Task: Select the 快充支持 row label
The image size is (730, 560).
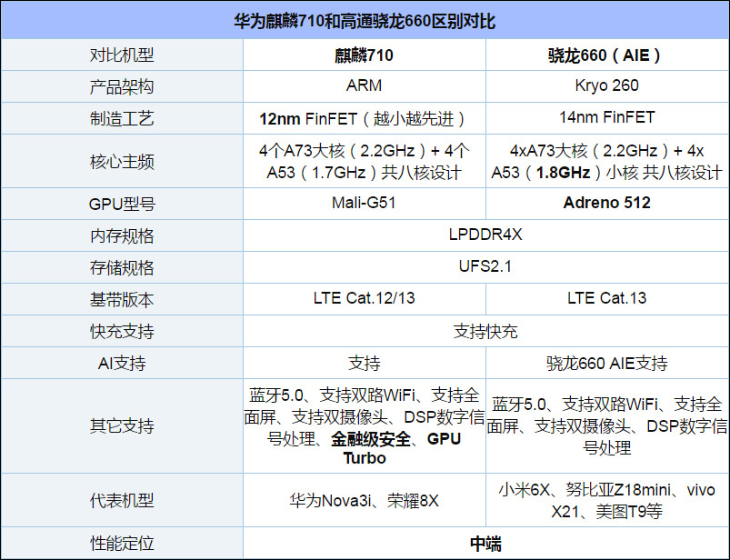Action: point(122,332)
